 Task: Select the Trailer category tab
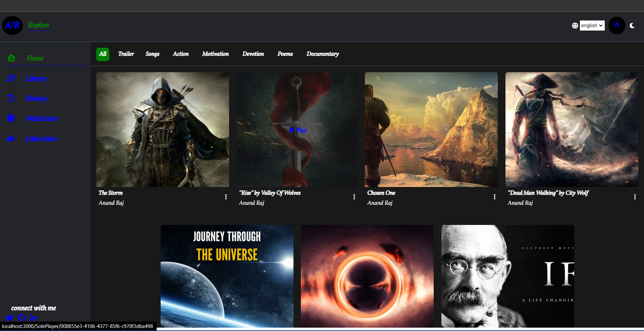(126, 54)
